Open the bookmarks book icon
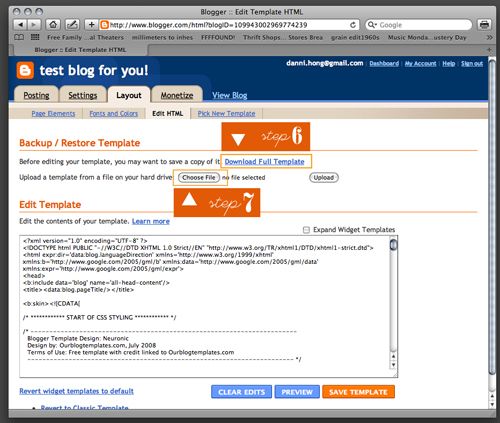This screenshot has width=500, height=423. (x=19, y=37)
